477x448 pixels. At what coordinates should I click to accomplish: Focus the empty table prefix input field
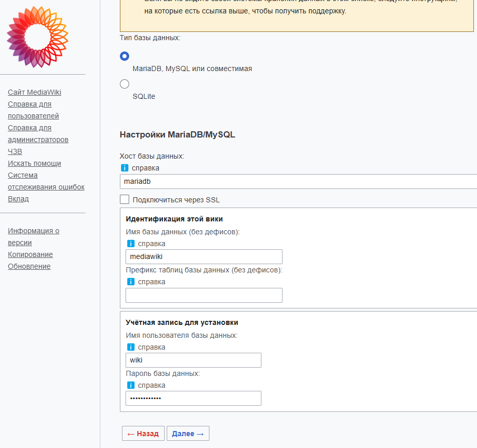coord(204,295)
